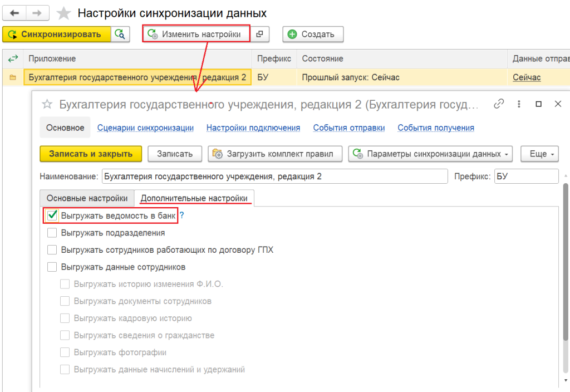Switch to Дополнительные настройки tab

(194, 198)
